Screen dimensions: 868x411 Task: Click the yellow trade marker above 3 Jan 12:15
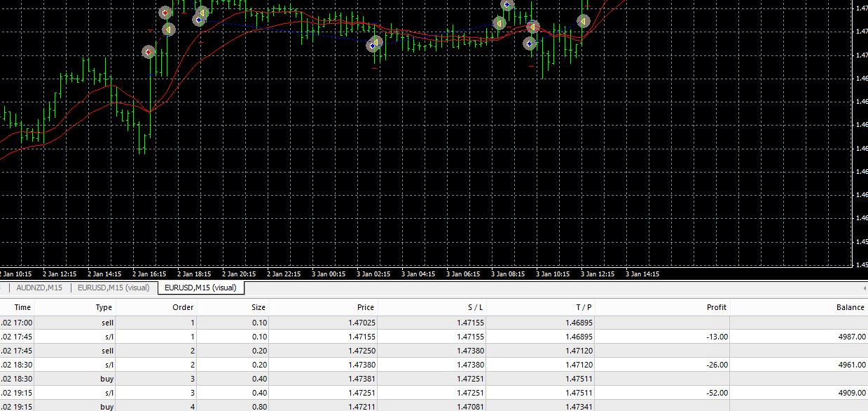[583, 20]
